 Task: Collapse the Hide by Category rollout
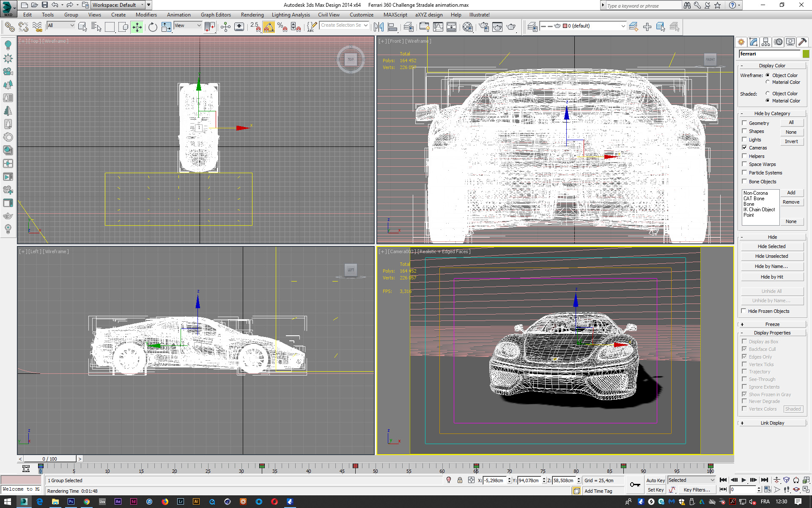point(772,113)
